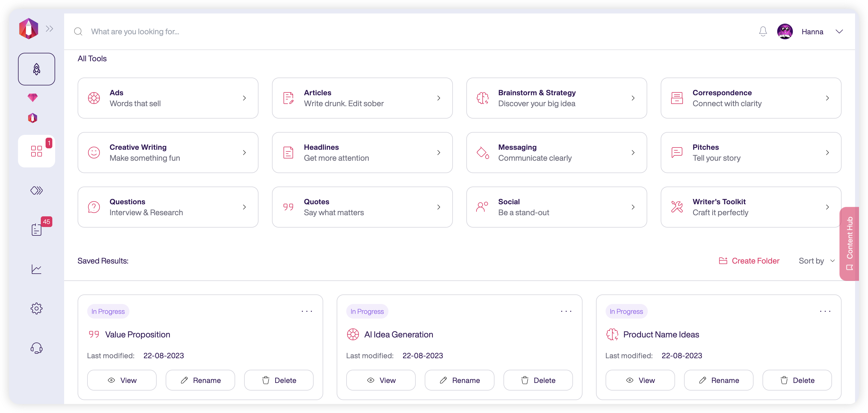Click the notification bell icon

pyautogui.click(x=763, y=32)
